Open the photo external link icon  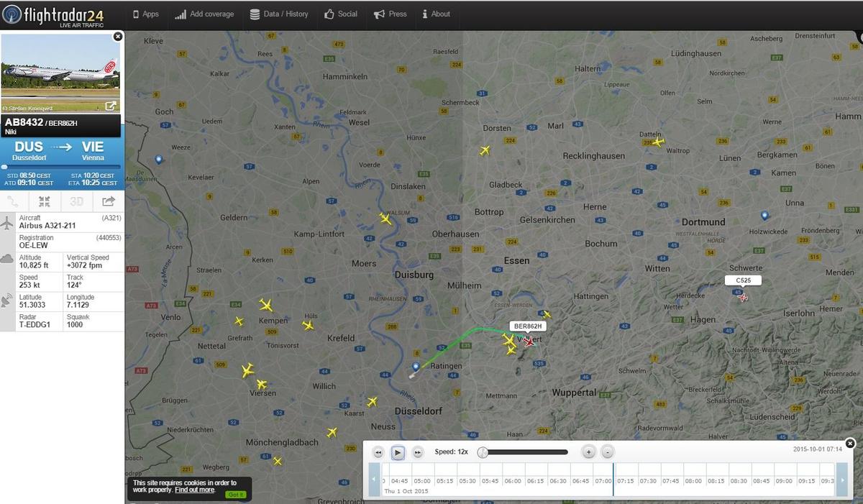(x=111, y=106)
